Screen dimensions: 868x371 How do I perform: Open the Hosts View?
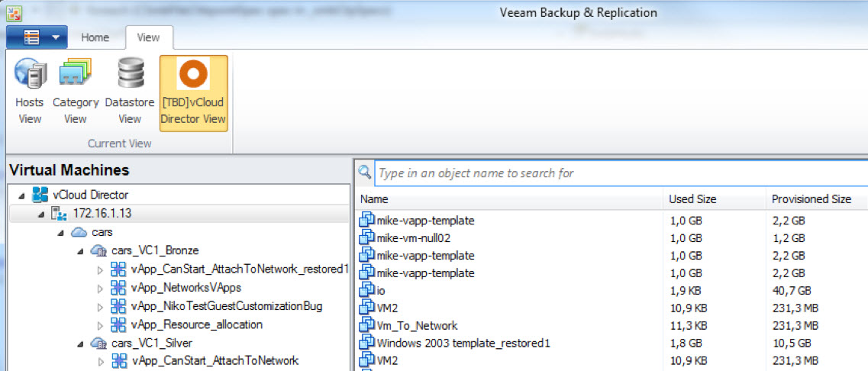(29, 92)
